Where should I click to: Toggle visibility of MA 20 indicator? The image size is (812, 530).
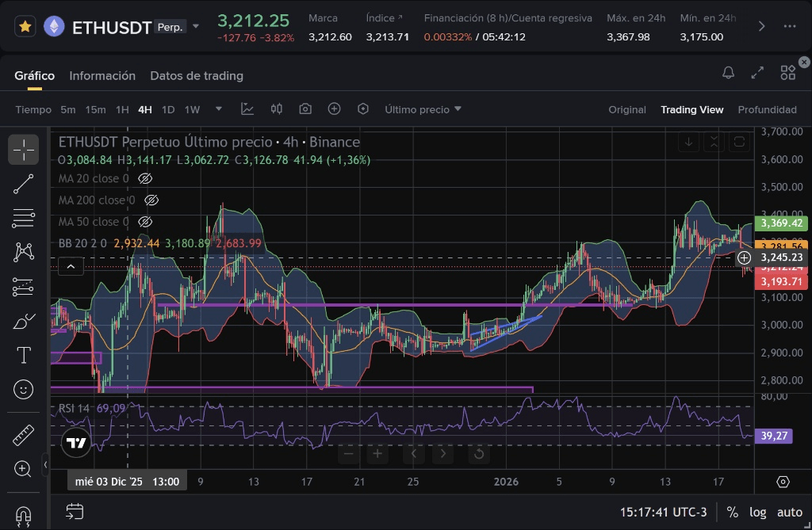[145, 179]
